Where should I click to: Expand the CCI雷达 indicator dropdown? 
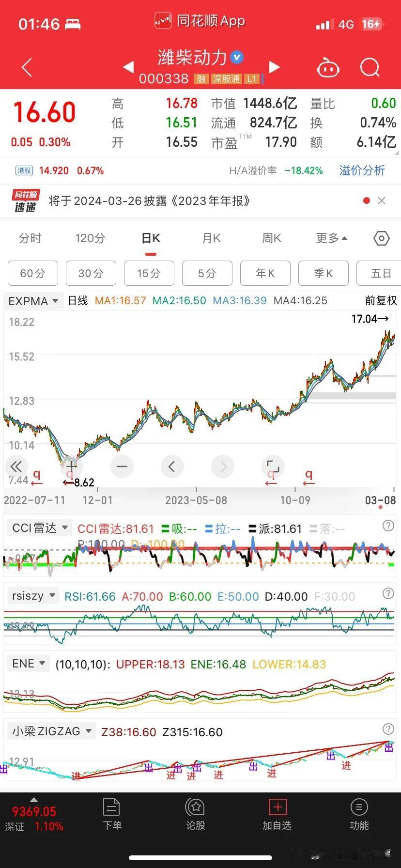click(40, 527)
